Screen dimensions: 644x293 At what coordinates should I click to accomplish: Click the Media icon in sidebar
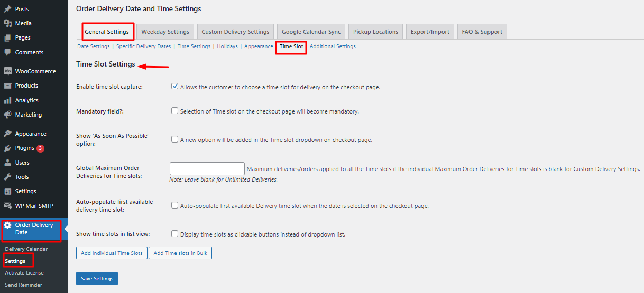(x=7, y=23)
